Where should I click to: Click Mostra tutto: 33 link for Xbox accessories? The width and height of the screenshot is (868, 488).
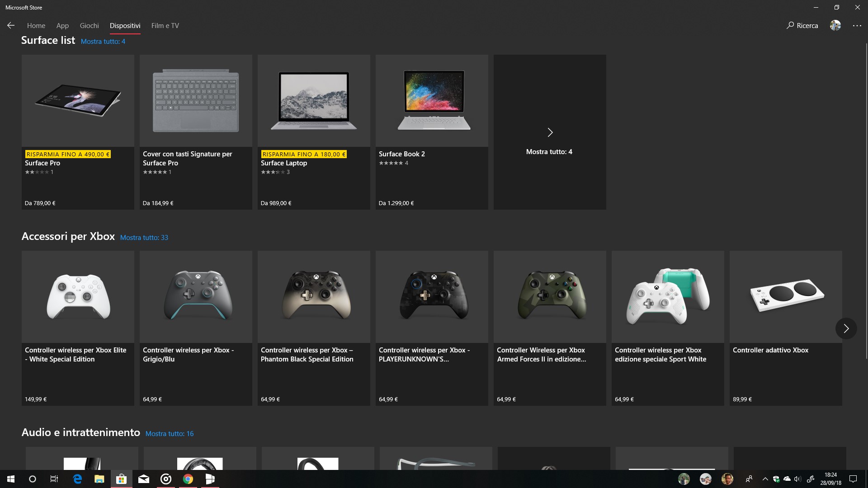[x=144, y=238]
